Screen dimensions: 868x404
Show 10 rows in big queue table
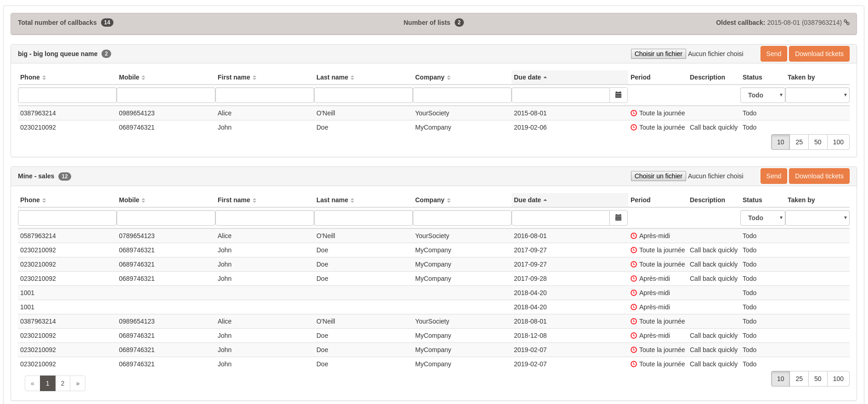(780, 142)
